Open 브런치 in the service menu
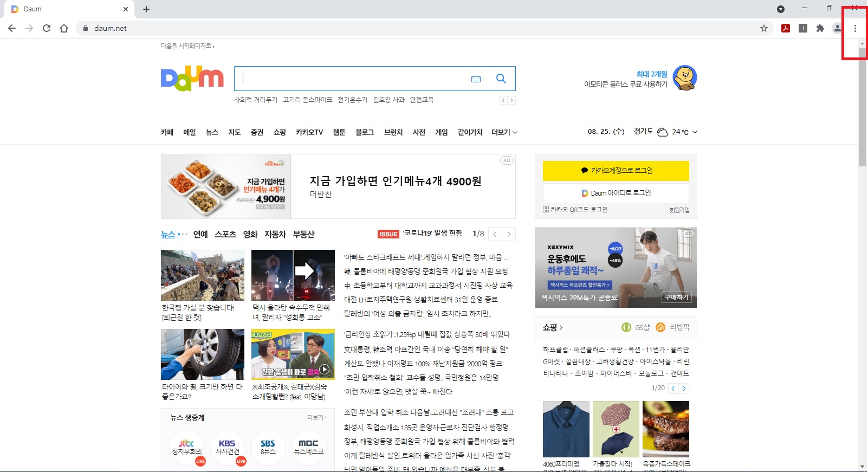Viewport: 868px width, 472px height. (393, 132)
